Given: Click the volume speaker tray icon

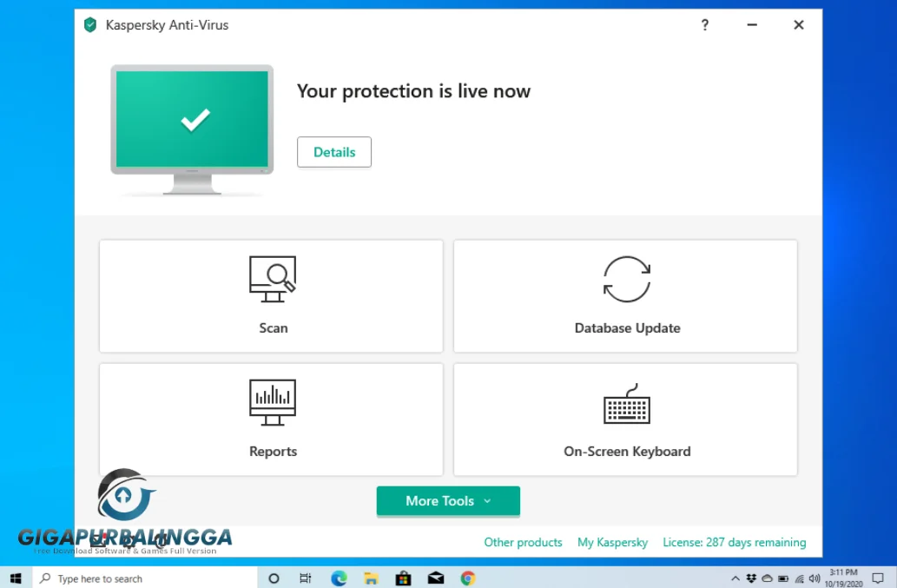Looking at the screenshot, I should 815,578.
